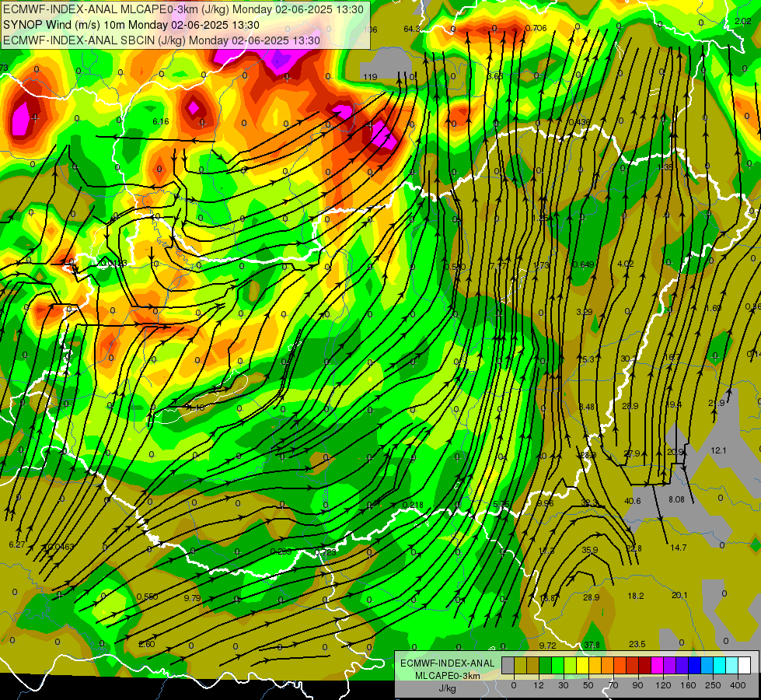Image resolution: width=761 pixels, height=700 pixels.
Task: Click legend tick label 250
Action: 713,685
